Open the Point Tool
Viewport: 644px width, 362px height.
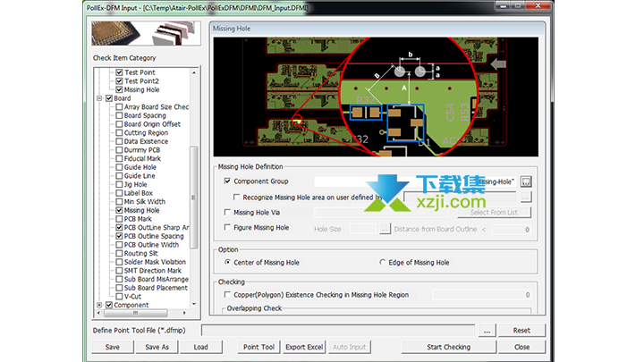[x=258, y=347]
